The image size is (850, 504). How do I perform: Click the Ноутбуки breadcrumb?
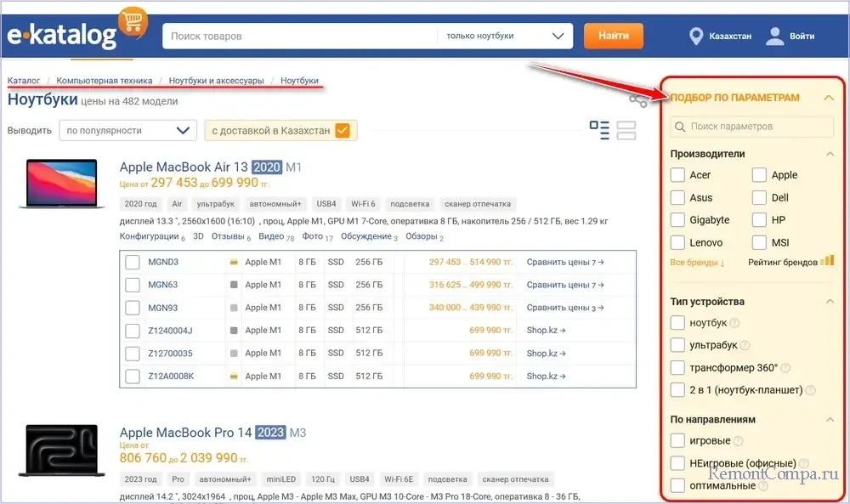pyautogui.click(x=299, y=81)
